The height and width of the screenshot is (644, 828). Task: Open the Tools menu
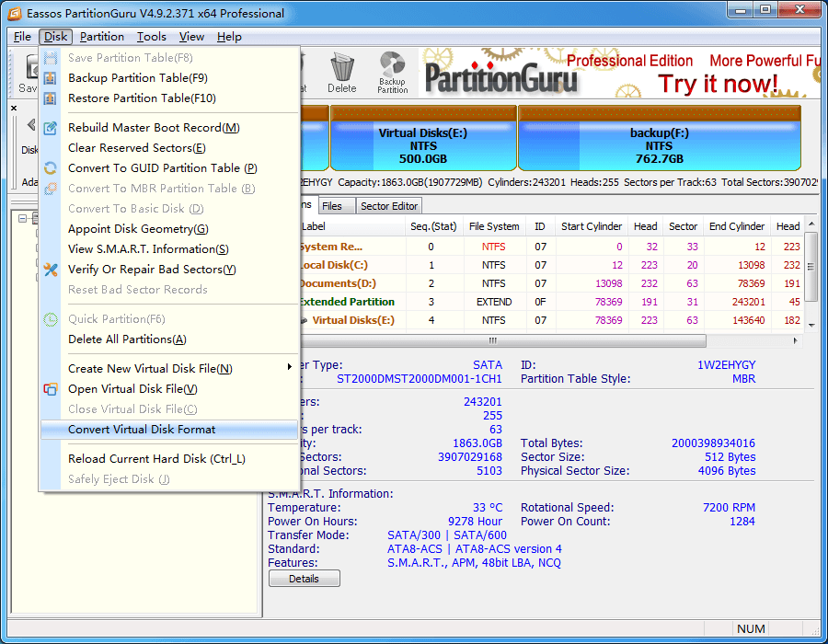click(x=152, y=37)
